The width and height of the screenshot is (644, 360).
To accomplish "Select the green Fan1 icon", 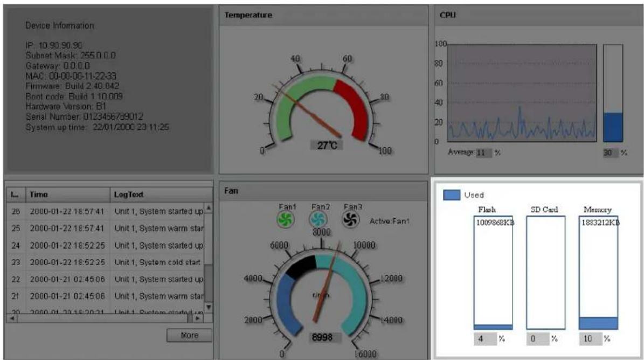I will 285,220.
